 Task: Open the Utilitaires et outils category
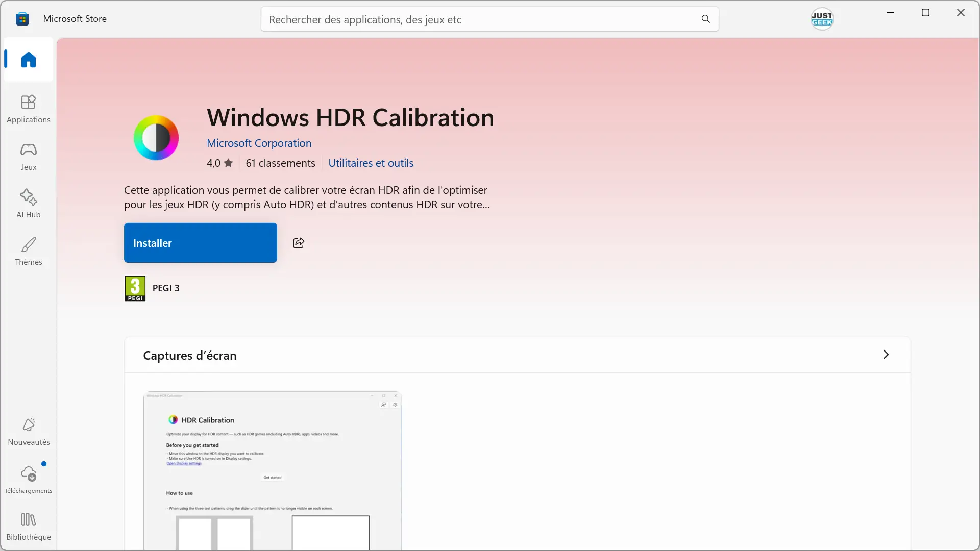pyautogui.click(x=371, y=163)
